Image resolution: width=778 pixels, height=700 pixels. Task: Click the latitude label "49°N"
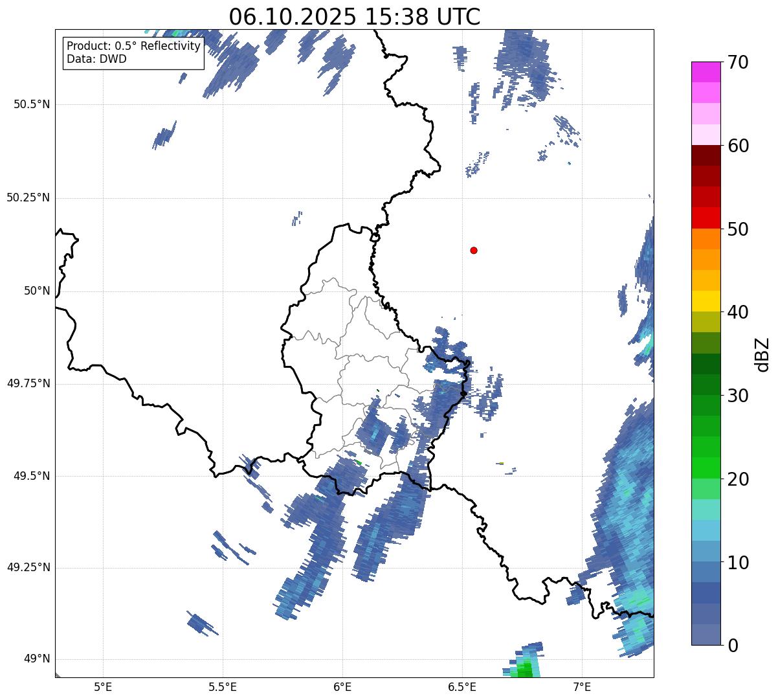coord(37,659)
